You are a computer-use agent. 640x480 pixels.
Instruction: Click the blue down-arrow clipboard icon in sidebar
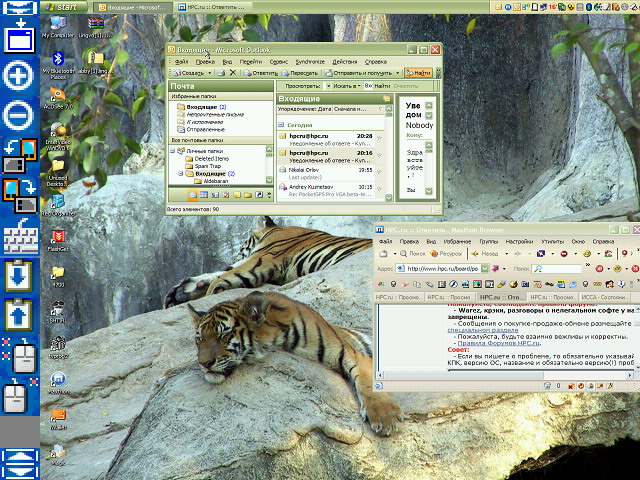[x=18, y=276]
